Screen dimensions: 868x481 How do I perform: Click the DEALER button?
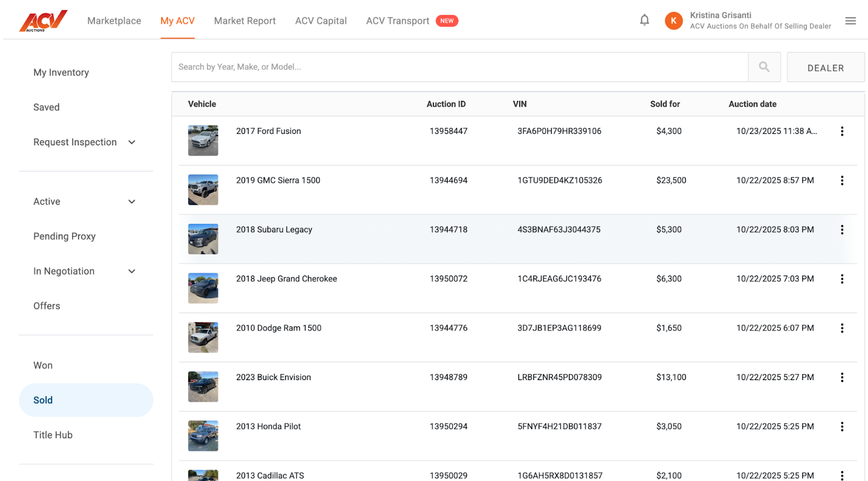click(x=826, y=67)
